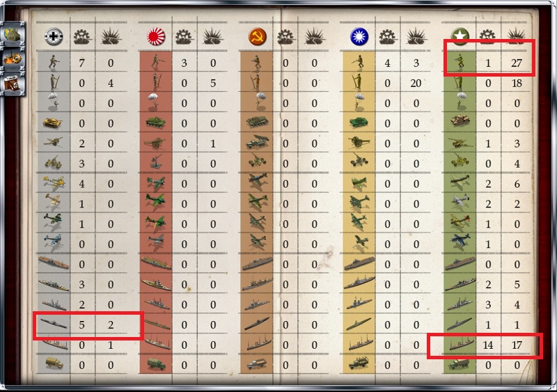Viewport: 557px width, 392px height.
Task: Select the German iron cross faction emblem
Action: pos(54,36)
